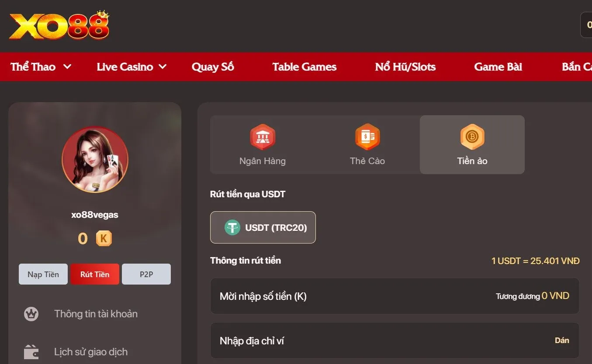Click the wallet icon beside Lịch sử giao dịch

click(31, 352)
